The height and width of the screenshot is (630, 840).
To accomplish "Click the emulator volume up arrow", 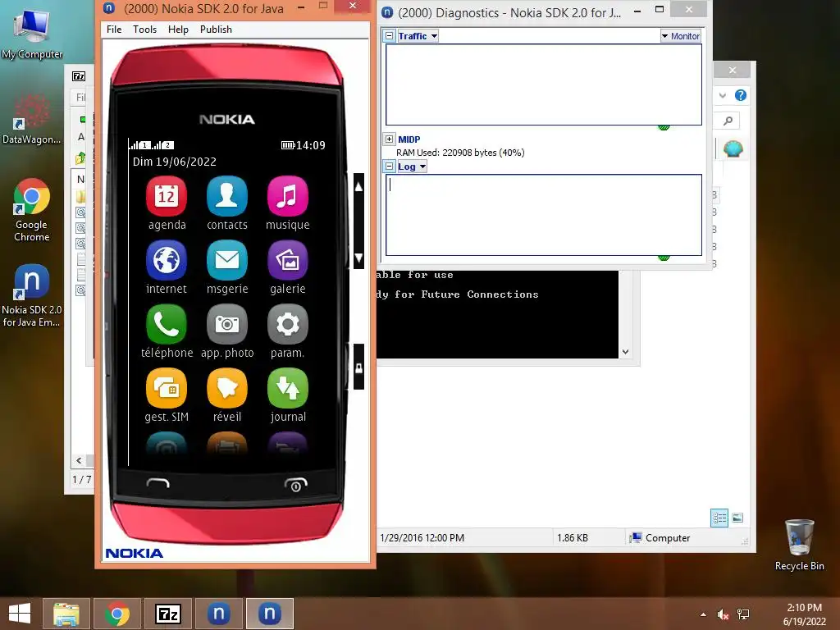I will pyautogui.click(x=358, y=187).
